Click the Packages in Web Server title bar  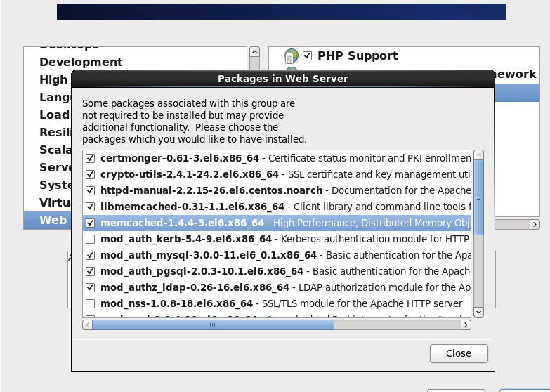(282, 79)
